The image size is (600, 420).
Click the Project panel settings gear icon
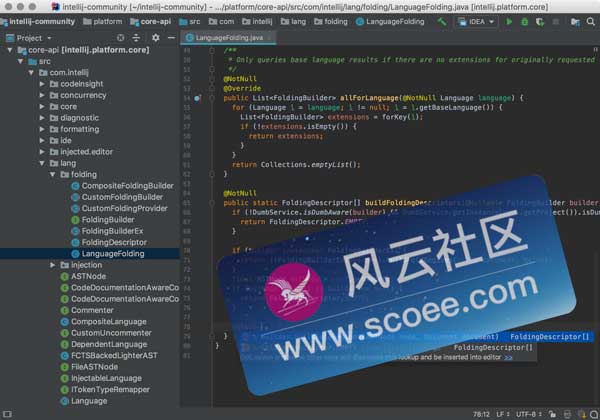pyautogui.click(x=153, y=37)
